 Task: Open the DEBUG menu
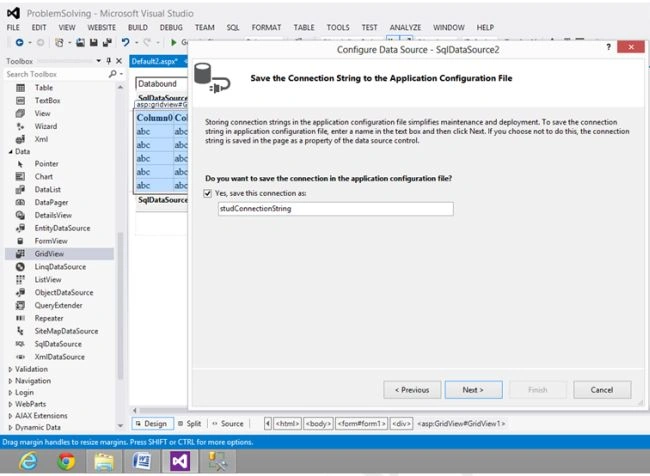171,27
